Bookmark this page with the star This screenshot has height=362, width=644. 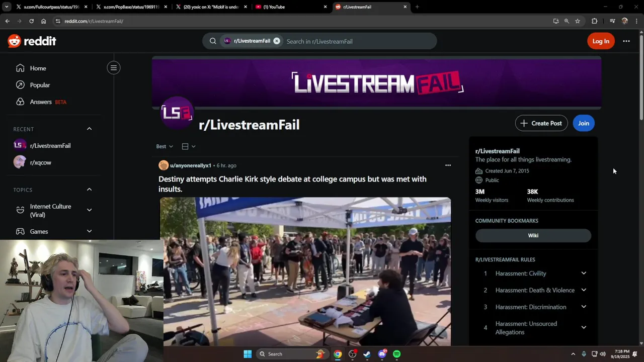click(x=578, y=21)
